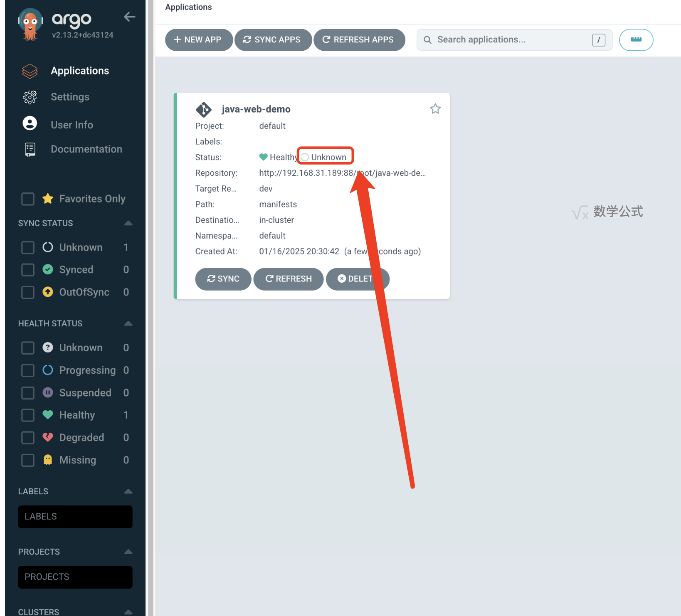This screenshot has width=681, height=616.
Task: Check the Missing filter checkbox
Action: point(28,460)
